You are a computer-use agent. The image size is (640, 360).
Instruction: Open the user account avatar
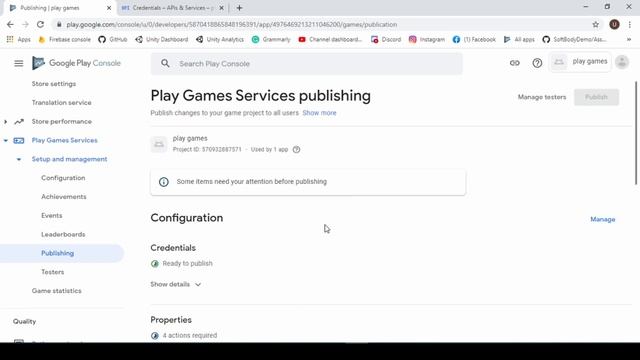(622, 62)
